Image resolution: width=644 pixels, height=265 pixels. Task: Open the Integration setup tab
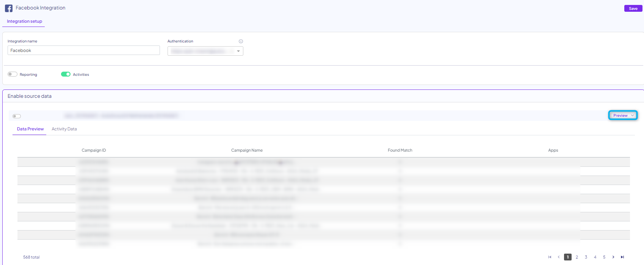pyautogui.click(x=24, y=21)
